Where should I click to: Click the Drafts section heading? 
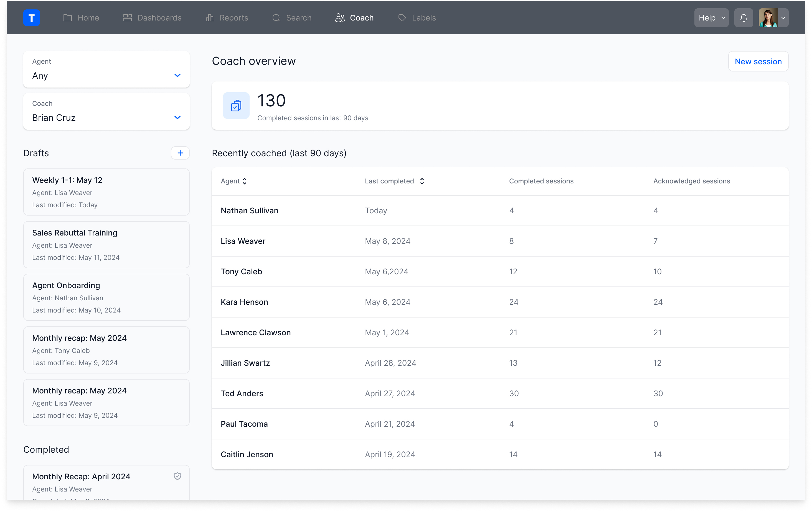(x=36, y=153)
